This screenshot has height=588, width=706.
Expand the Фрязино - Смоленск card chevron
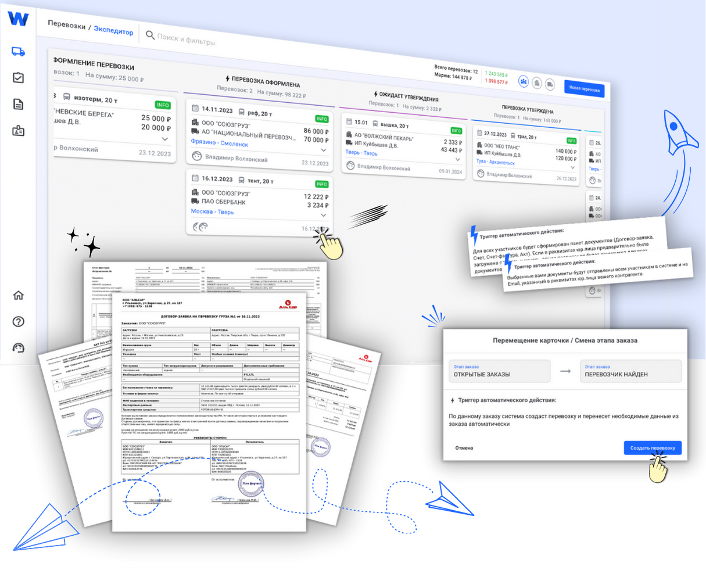[x=324, y=150]
